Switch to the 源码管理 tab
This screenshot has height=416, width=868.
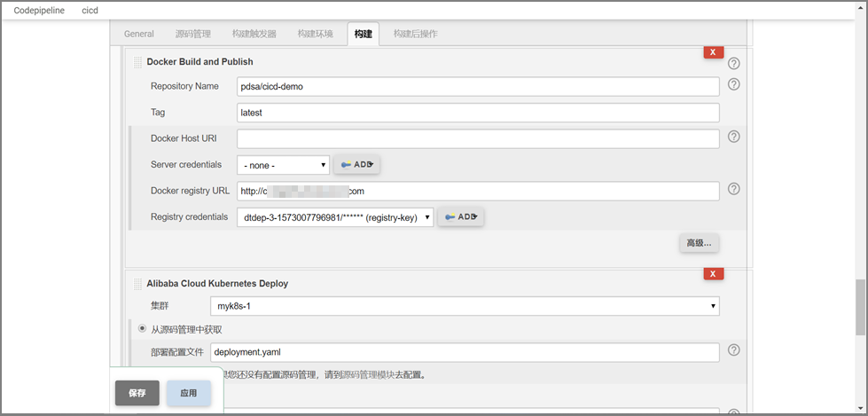[193, 34]
